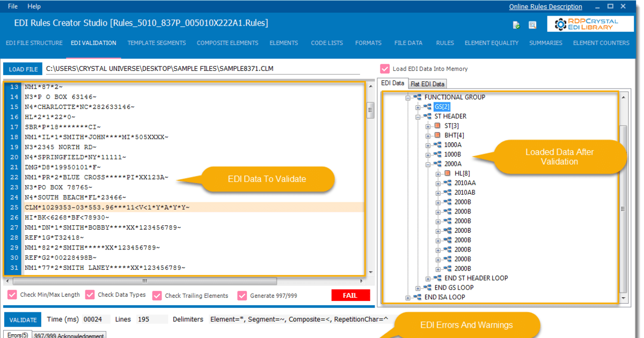Viewport: 644px width, 338px height.
Task: Expand the 2010AB loop node
Action: click(438, 192)
